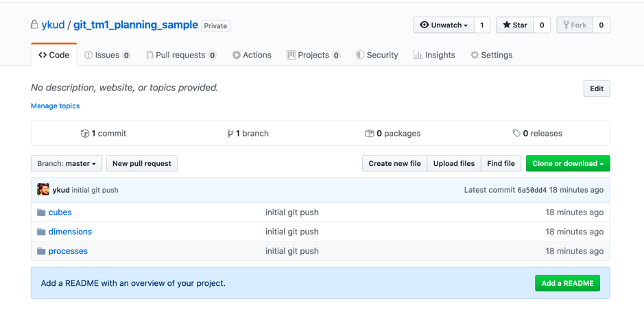The width and height of the screenshot is (644, 327).
Task: Click the Fork button
Action: tap(575, 25)
